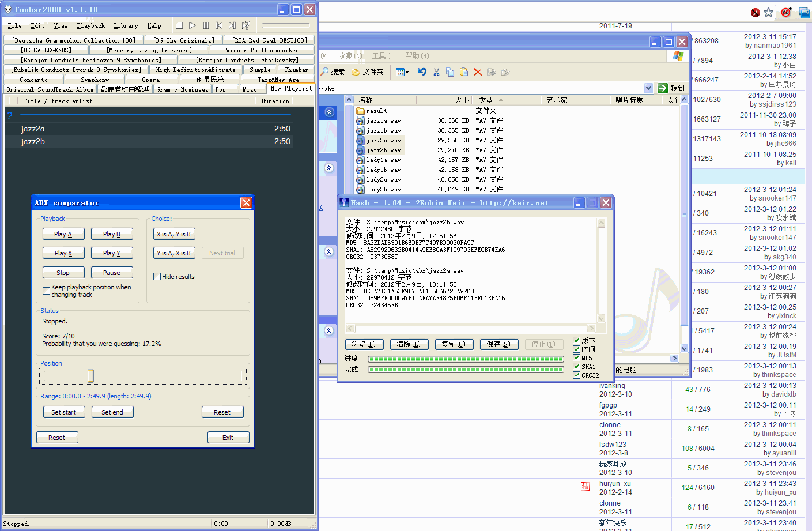Click the 保存(S) button in Hash

tap(498, 344)
